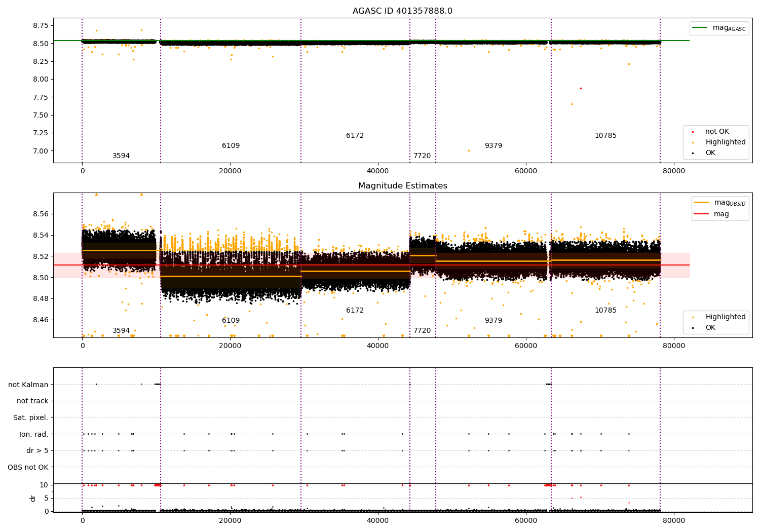Click the 'Sat. pixel.' row label
This screenshot has height=532, width=760.
tap(31, 417)
